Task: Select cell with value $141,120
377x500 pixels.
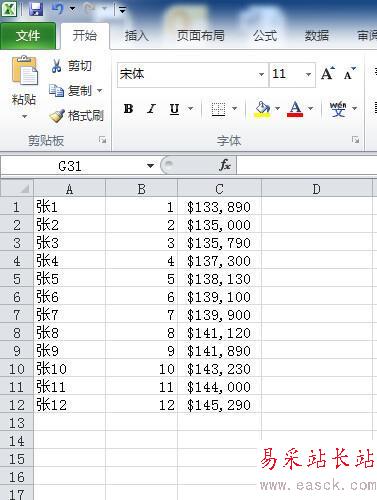Action: [x=219, y=333]
